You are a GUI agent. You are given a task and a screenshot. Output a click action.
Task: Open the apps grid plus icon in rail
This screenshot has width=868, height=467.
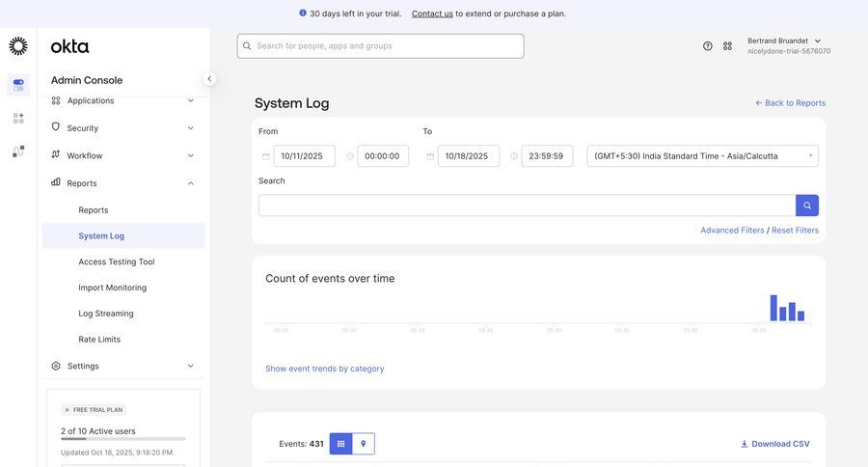[x=18, y=118]
